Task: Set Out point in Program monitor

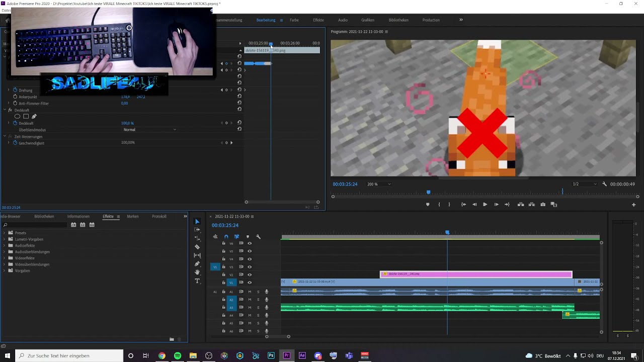Action: [x=449, y=205]
